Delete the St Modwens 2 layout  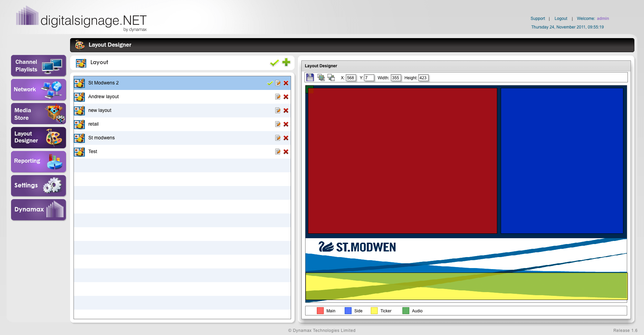[x=286, y=83]
